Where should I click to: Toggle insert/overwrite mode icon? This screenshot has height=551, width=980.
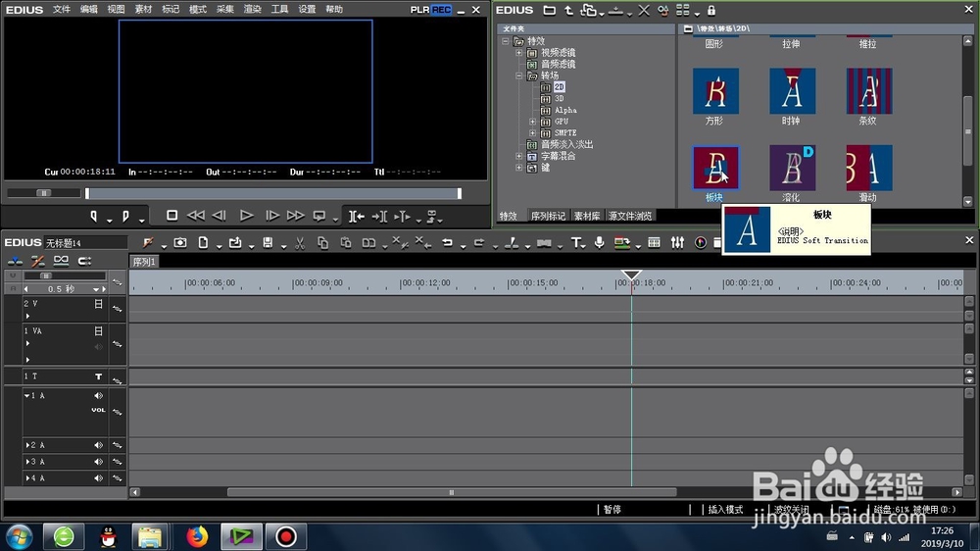[x=15, y=261]
